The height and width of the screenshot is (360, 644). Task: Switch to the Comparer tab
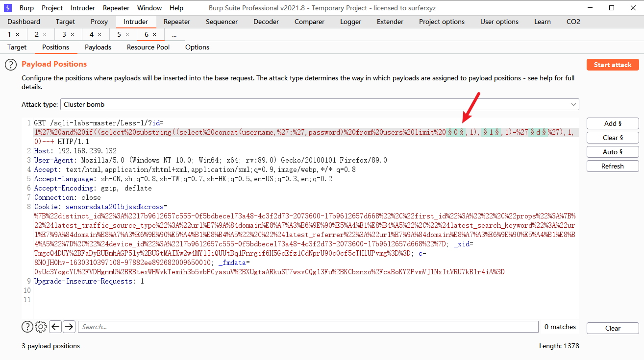point(309,22)
